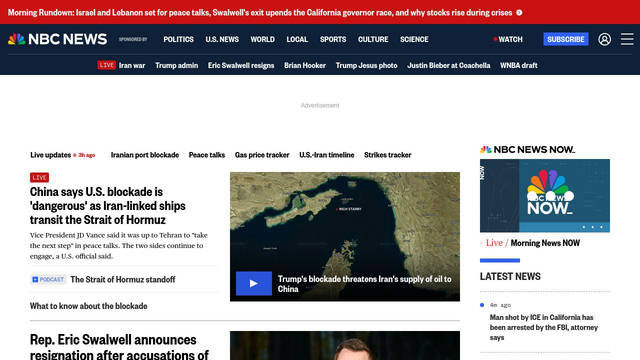The height and width of the screenshot is (360, 640).
Task: Open the Trump admin trending topic
Action: click(176, 65)
